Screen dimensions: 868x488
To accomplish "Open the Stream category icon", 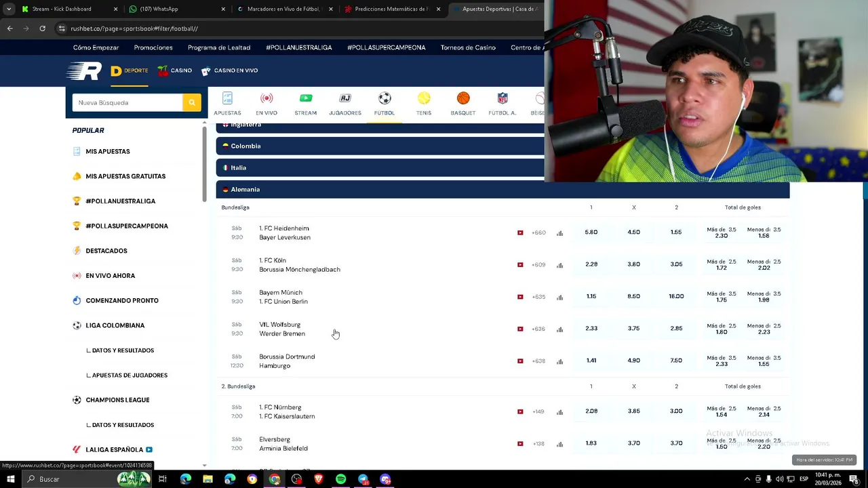I will coord(306,98).
